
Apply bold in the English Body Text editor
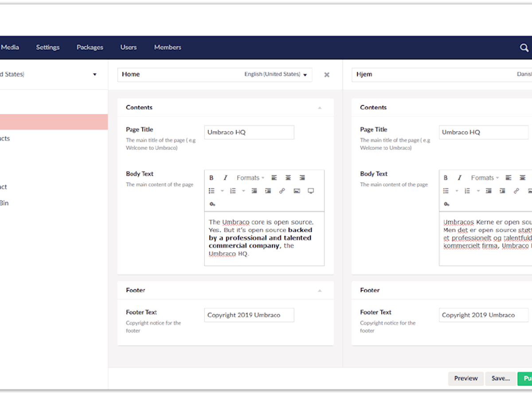(211, 178)
